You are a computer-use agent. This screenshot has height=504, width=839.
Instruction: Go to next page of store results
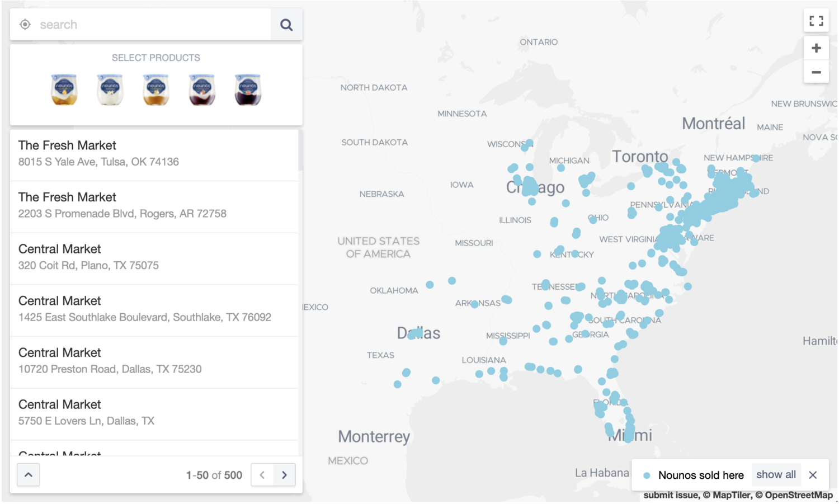click(284, 475)
